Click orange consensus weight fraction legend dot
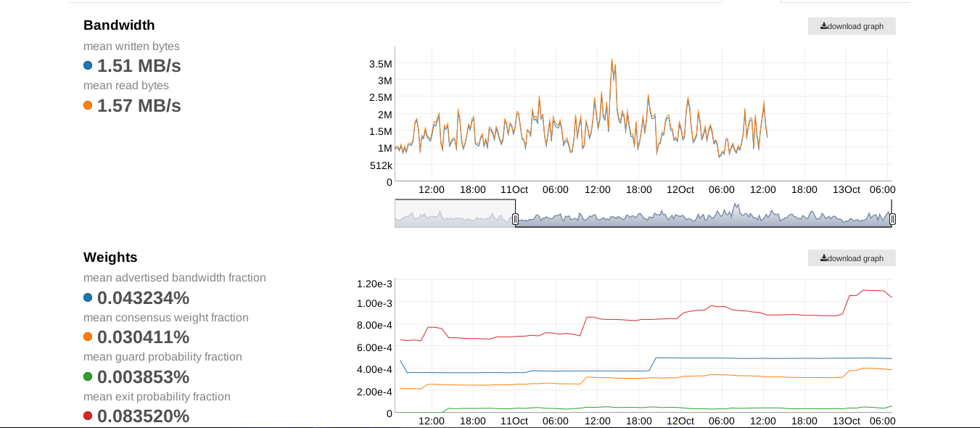Screen dimensions: 980x428 pyautogui.click(x=88, y=337)
